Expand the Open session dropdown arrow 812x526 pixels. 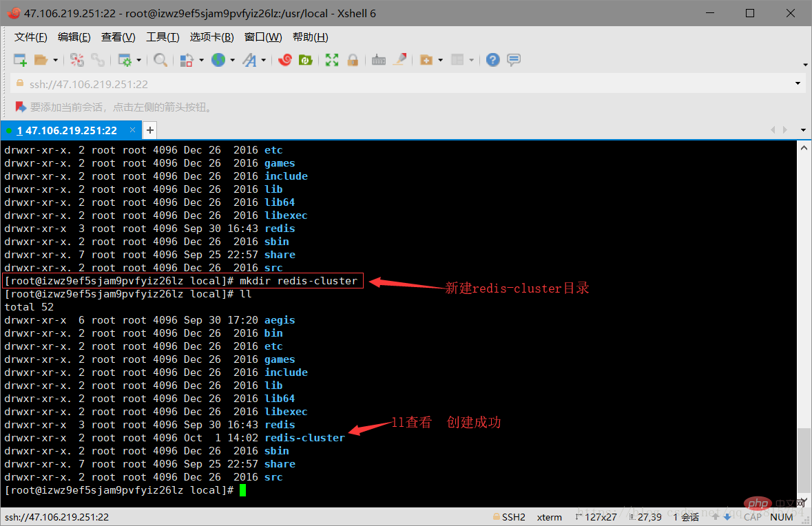coord(55,60)
